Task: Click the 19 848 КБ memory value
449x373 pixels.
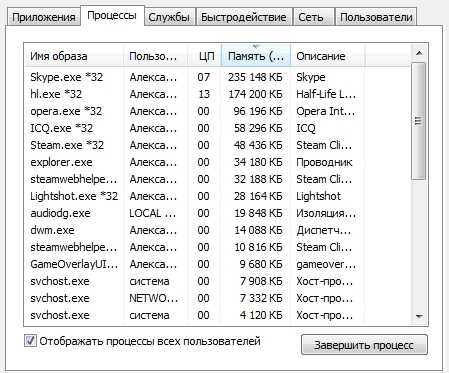Action: (258, 213)
